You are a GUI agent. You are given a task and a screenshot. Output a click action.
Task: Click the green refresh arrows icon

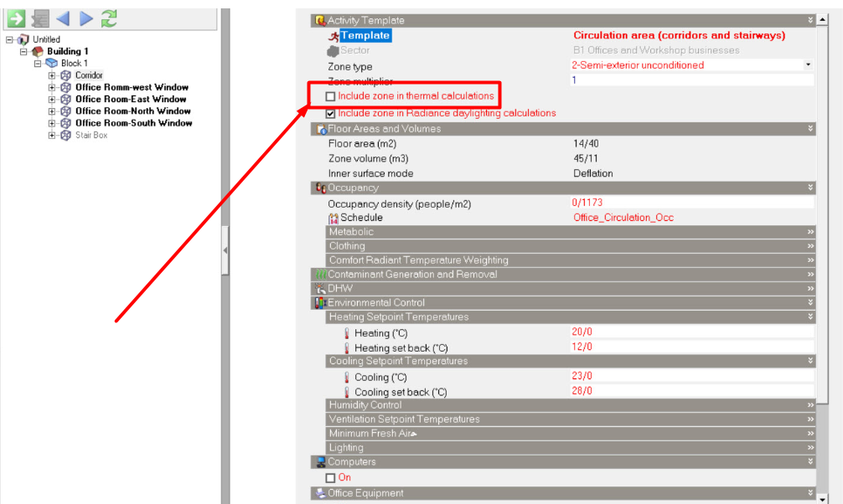109,18
